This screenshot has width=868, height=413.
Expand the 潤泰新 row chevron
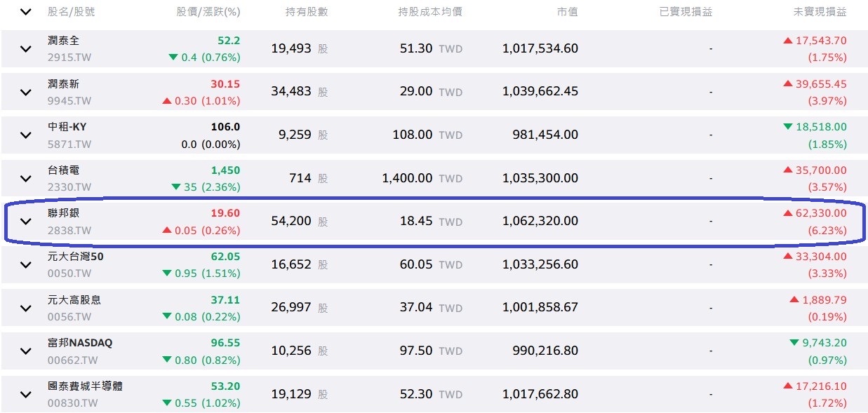[26, 92]
